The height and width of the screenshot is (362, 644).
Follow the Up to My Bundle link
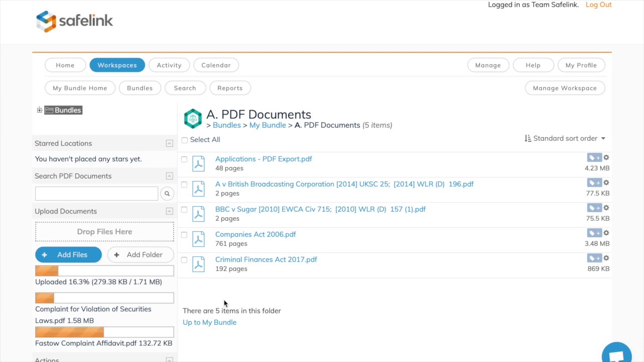[209, 322]
